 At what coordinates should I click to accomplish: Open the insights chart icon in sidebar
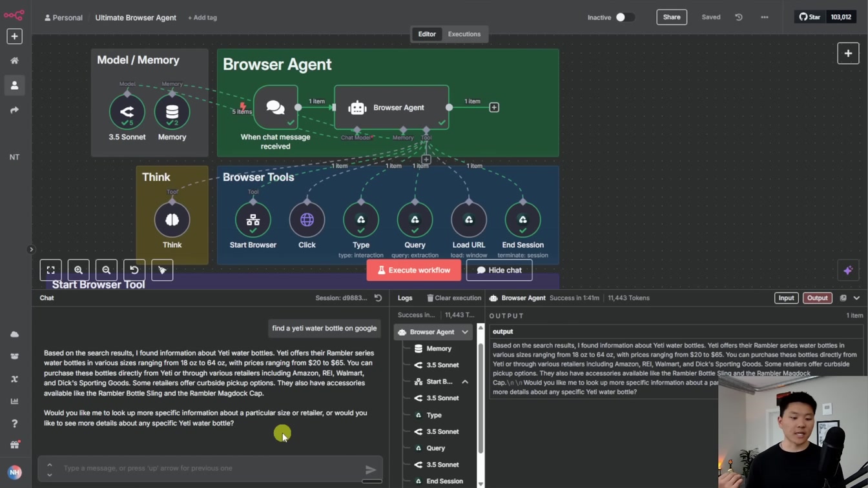(14, 402)
